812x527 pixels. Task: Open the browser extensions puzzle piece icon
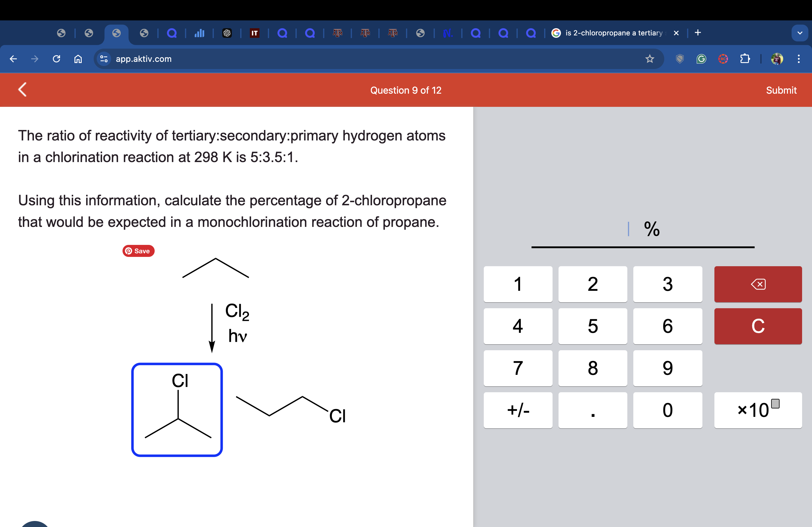745,59
